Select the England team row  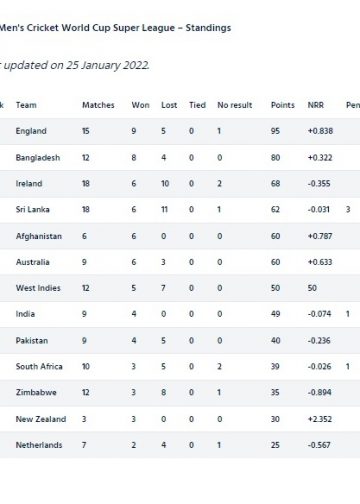tap(180, 131)
